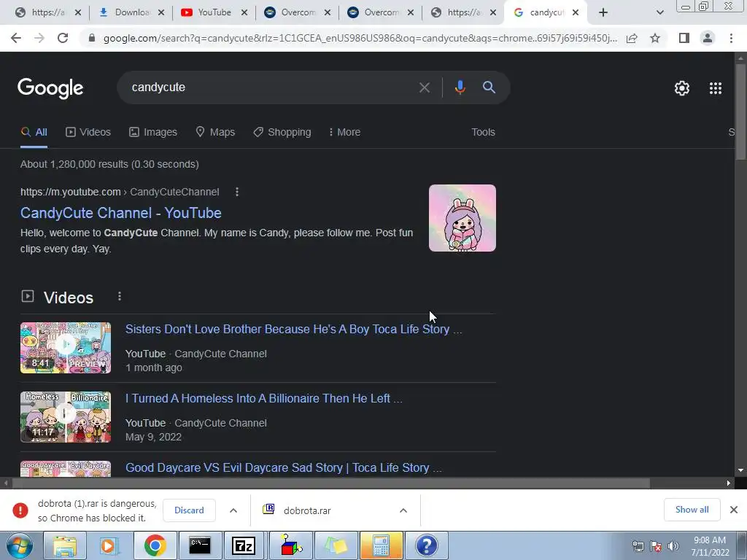Image resolution: width=747 pixels, height=560 pixels.
Task: Open Sisters Don't Love Brother video link
Action: coord(293,329)
